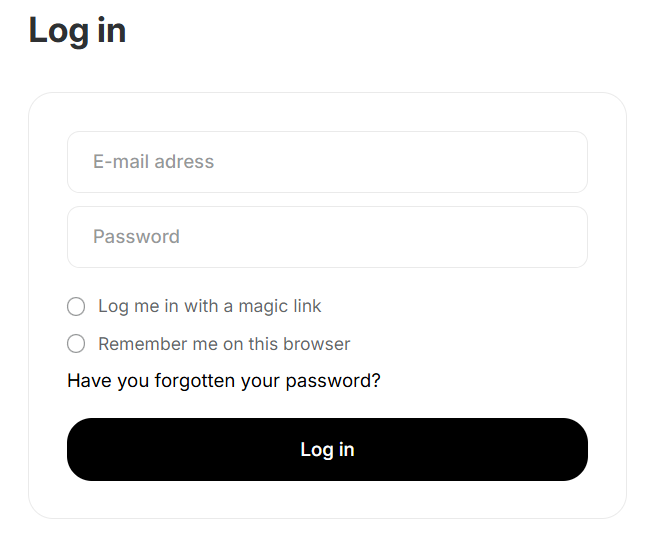Choose passwordless login via magic link

(76, 306)
